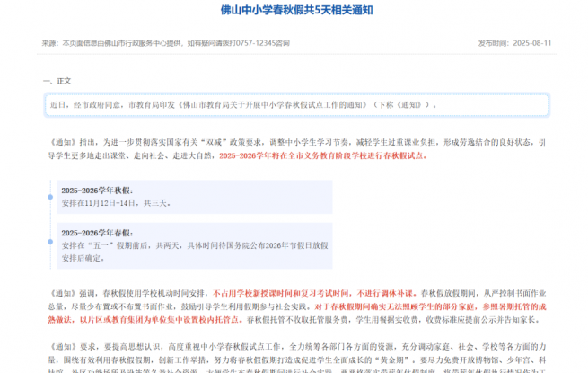
Task: Select the highlighted paragraph starting with 近日
Action: 296,105
